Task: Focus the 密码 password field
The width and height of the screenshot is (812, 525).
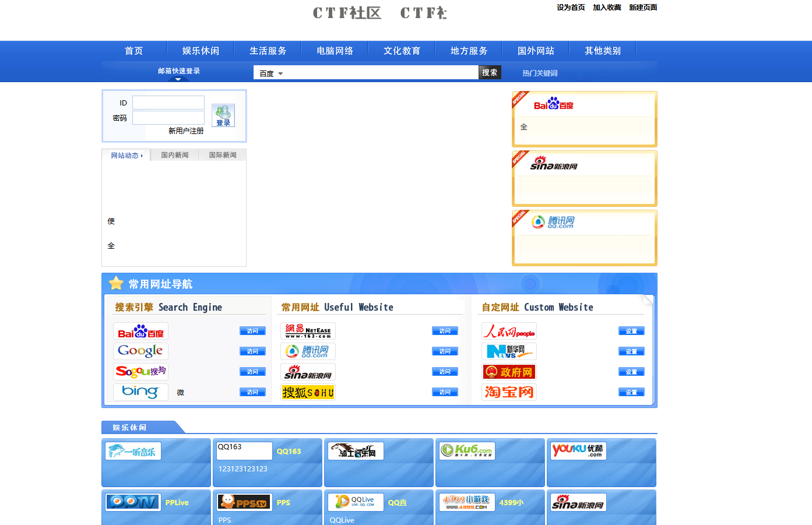Action: (168, 118)
